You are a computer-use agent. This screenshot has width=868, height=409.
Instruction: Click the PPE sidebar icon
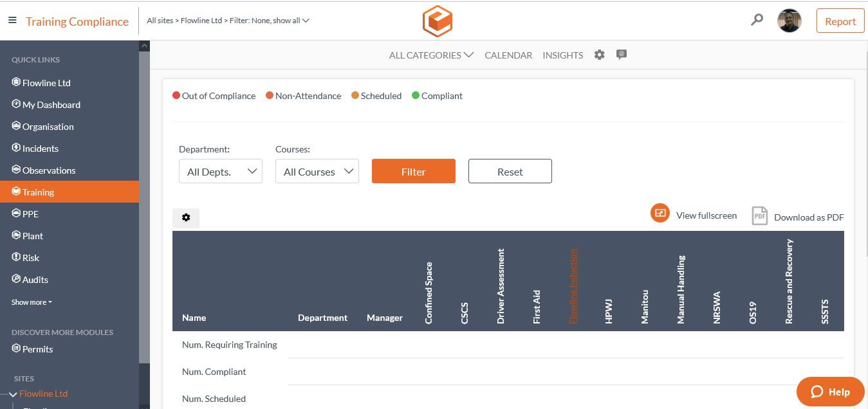(x=17, y=214)
